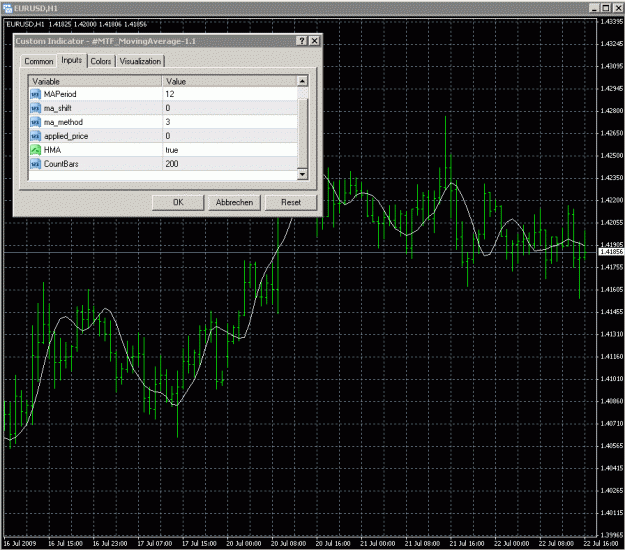Click the Value column header
625x550 pixels.
click(x=230, y=81)
